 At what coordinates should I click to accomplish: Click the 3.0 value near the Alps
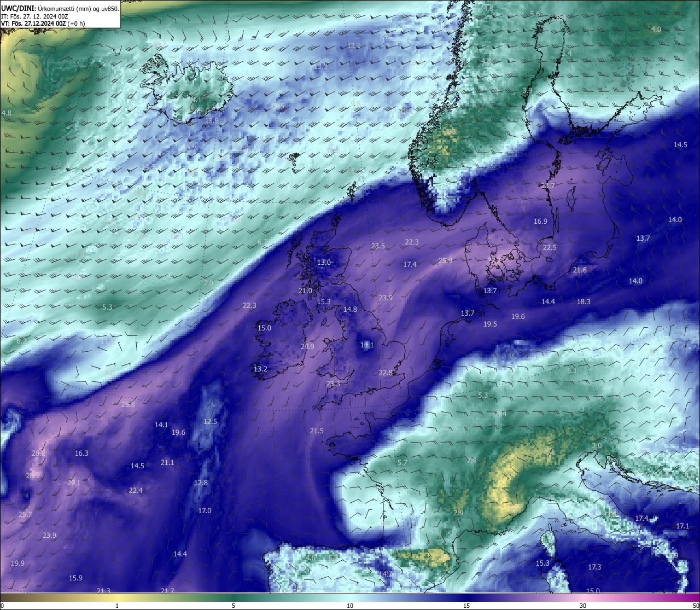pos(597,445)
